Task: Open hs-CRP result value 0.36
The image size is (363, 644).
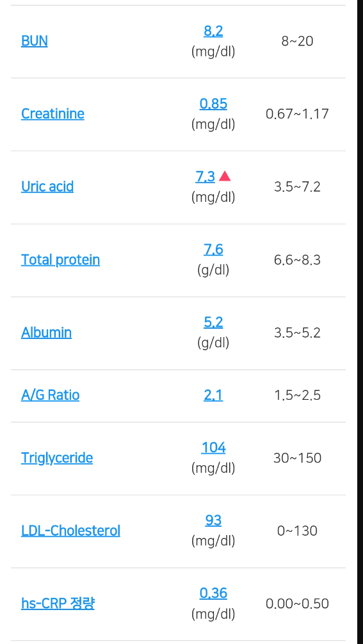Action: 213,593
